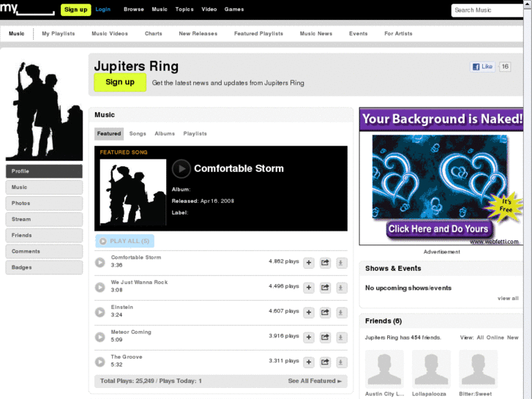Screen dimensions: 532x399
Task: Download the We Just Wanna Rock track
Action: click(341, 288)
